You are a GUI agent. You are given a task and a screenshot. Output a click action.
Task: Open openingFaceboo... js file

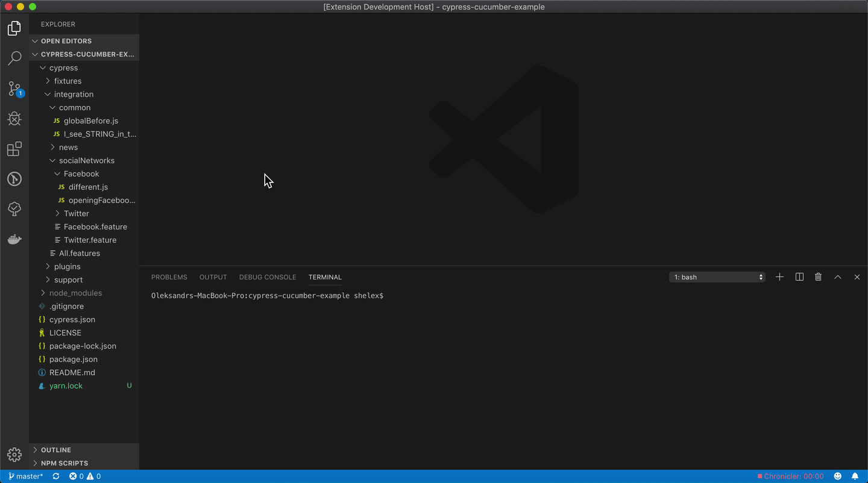tap(84, 200)
